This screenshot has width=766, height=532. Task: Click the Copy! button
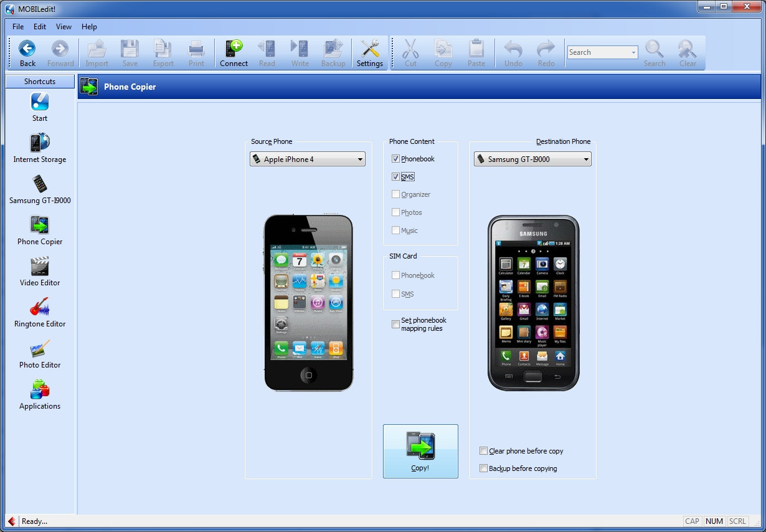pos(420,451)
